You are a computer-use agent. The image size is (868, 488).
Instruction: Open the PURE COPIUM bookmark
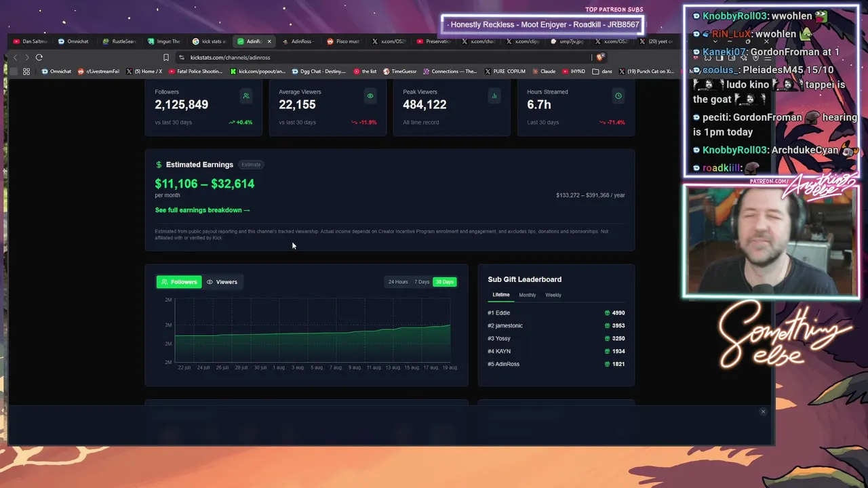(505, 71)
